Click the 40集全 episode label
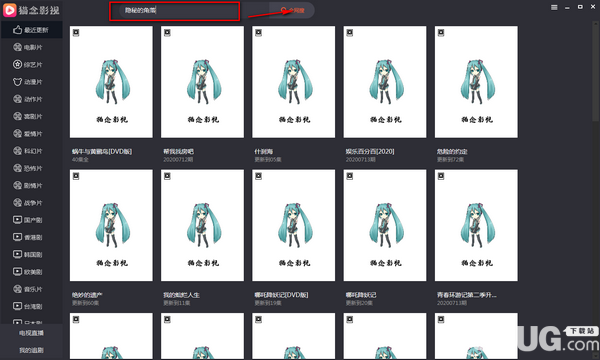Screen dimensions: 600x360 pos(80,160)
